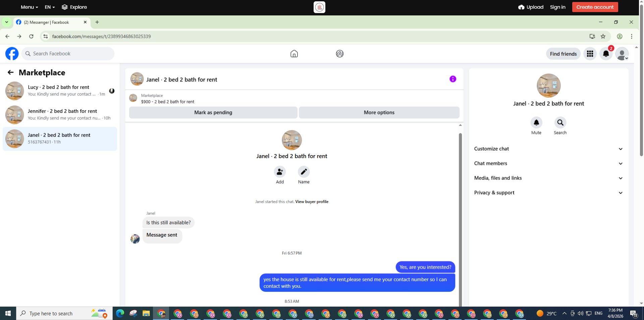Click the 'Is this still available?' message
This screenshot has width=644, height=320.
pos(168,222)
